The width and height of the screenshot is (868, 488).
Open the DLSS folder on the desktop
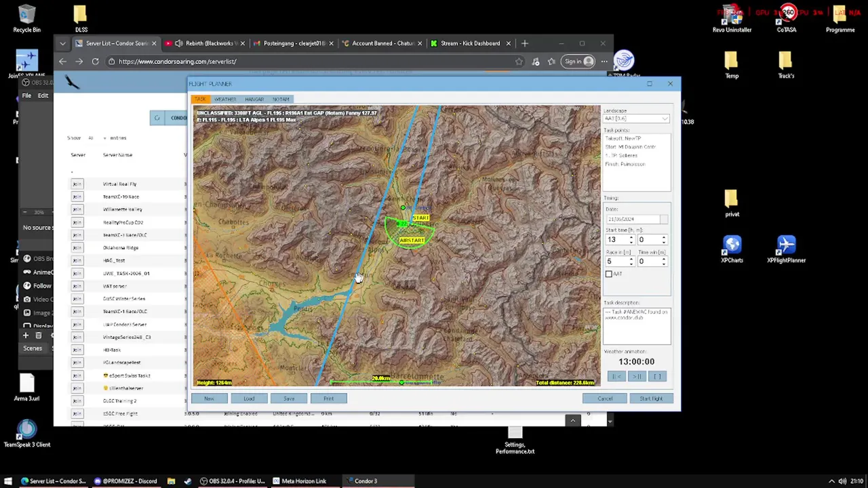(x=81, y=19)
